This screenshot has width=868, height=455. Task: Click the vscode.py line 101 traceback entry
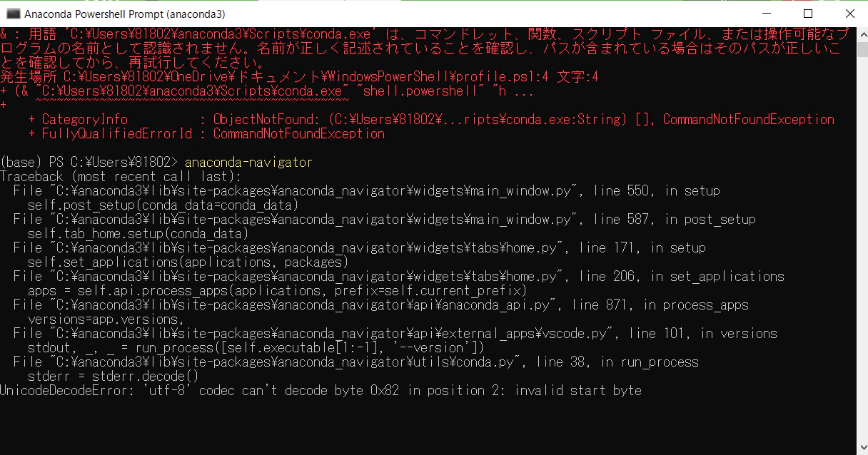coord(395,333)
